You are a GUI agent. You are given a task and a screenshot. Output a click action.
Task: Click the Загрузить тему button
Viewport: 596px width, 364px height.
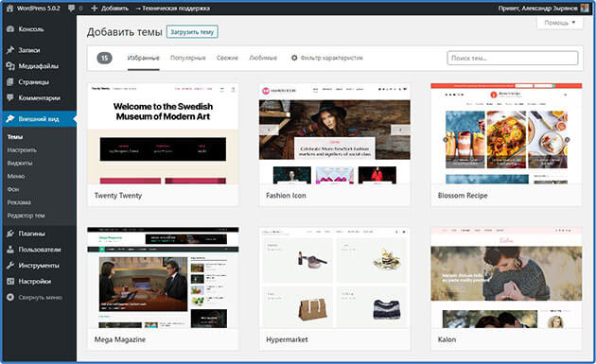[x=192, y=32]
